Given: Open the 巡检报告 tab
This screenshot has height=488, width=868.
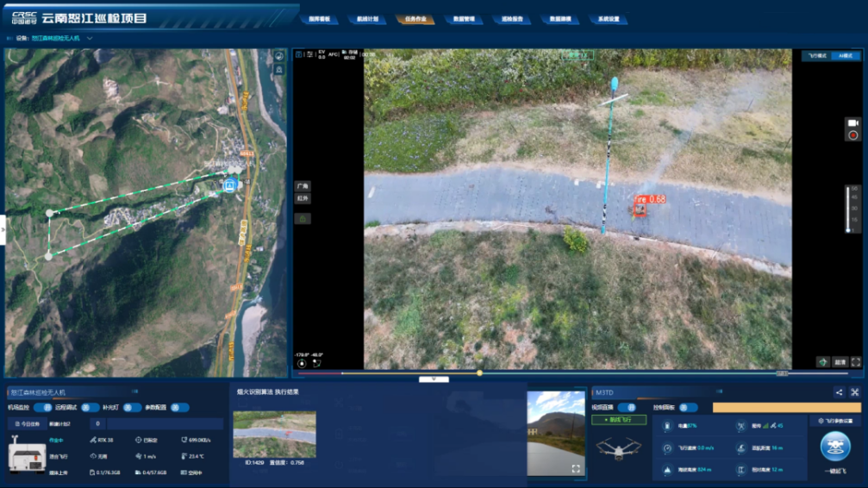Looking at the screenshot, I should 512,19.
